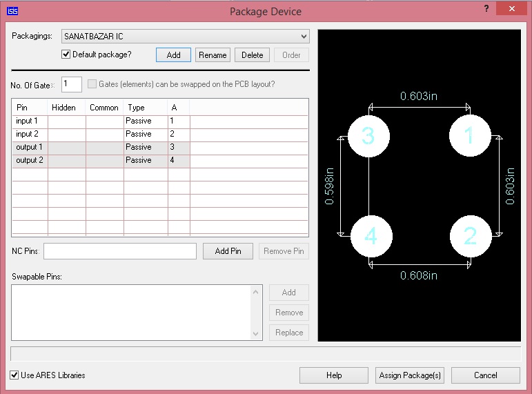Click the Hidden cell for input 1
This screenshot has width=532, height=394.
click(67, 121)
